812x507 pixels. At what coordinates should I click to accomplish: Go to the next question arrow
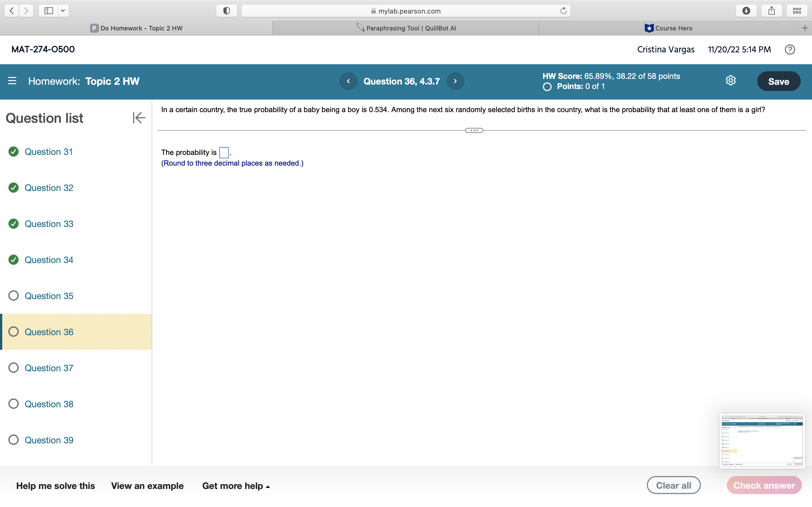[x=455, y=81]
